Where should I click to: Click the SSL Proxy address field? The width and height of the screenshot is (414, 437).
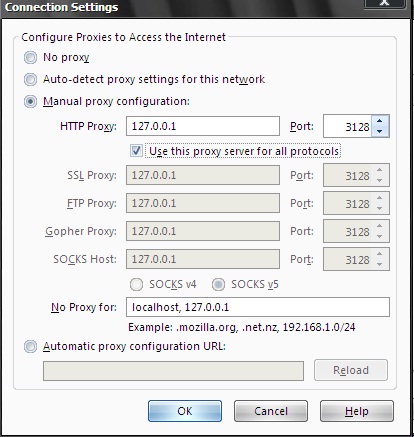(203, 175)
